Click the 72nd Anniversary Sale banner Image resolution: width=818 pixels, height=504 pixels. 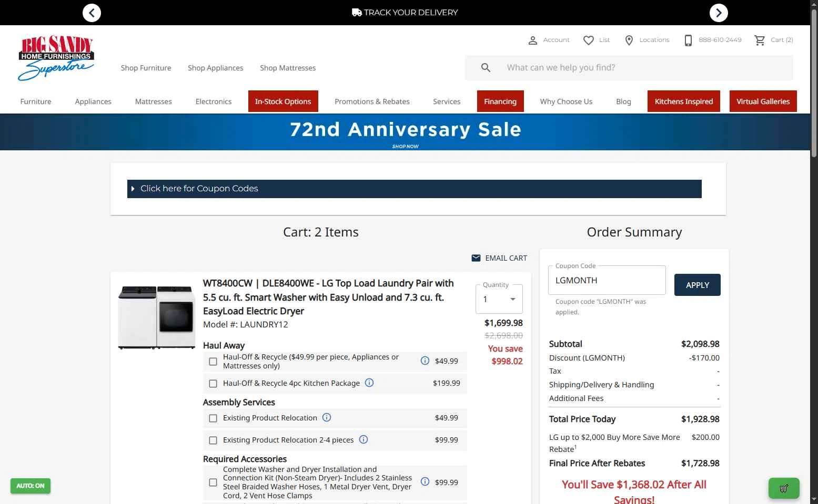click(405, 132)
